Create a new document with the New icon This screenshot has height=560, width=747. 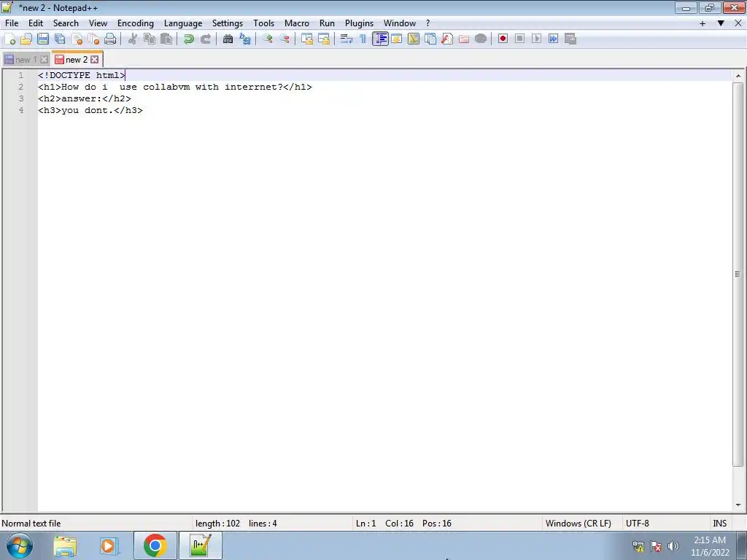(x=9, y=39)
